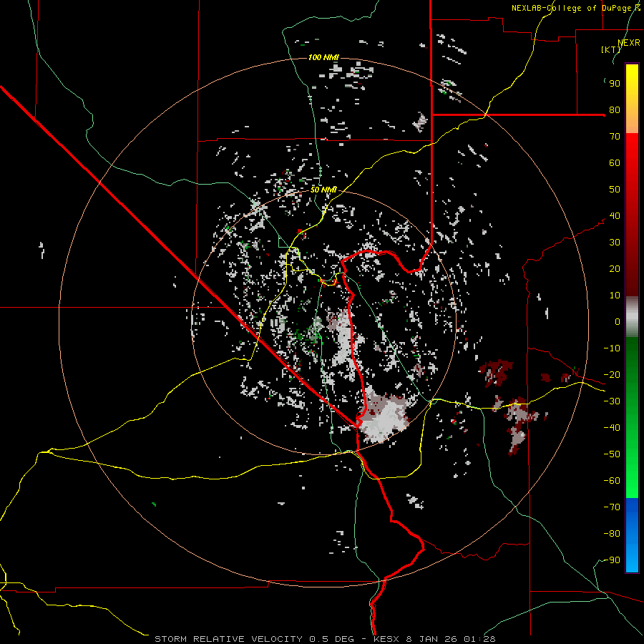Click the 100 NMI range ring label
644x644 pixels.
pyautogui.click(x=323, y=57)
